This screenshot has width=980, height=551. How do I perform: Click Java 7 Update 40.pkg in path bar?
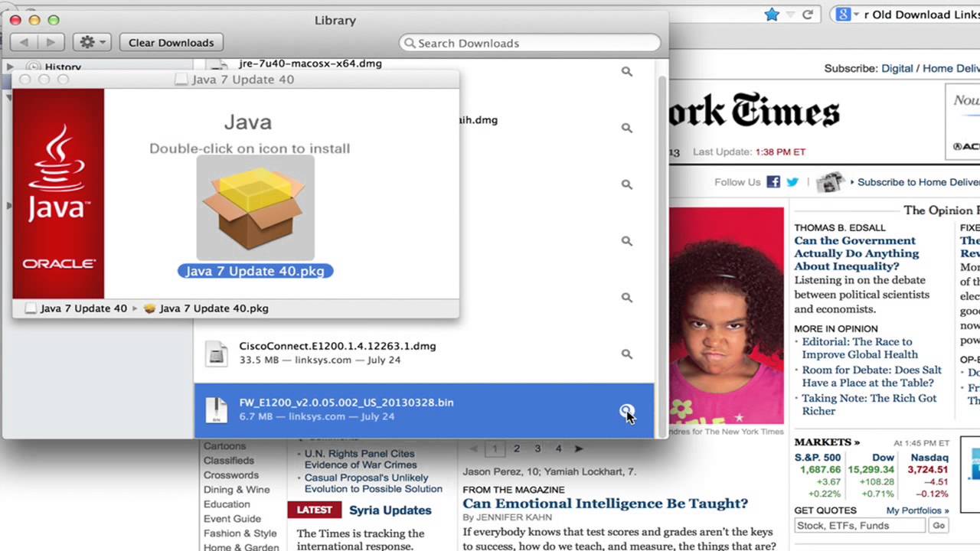pyautogui.click(x=206, y=308)
